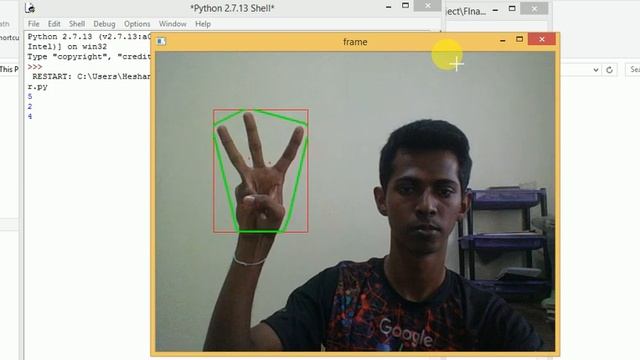Open the Options menu

(137, 24)
